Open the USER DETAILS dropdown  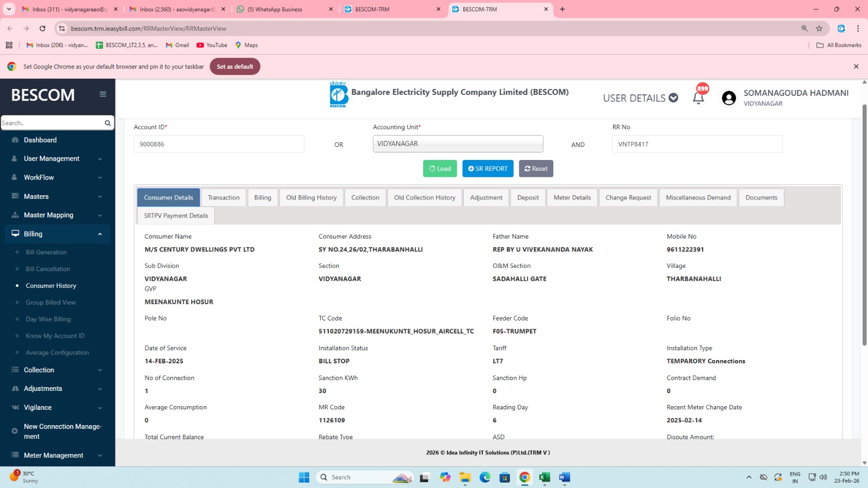pos(640,98)
